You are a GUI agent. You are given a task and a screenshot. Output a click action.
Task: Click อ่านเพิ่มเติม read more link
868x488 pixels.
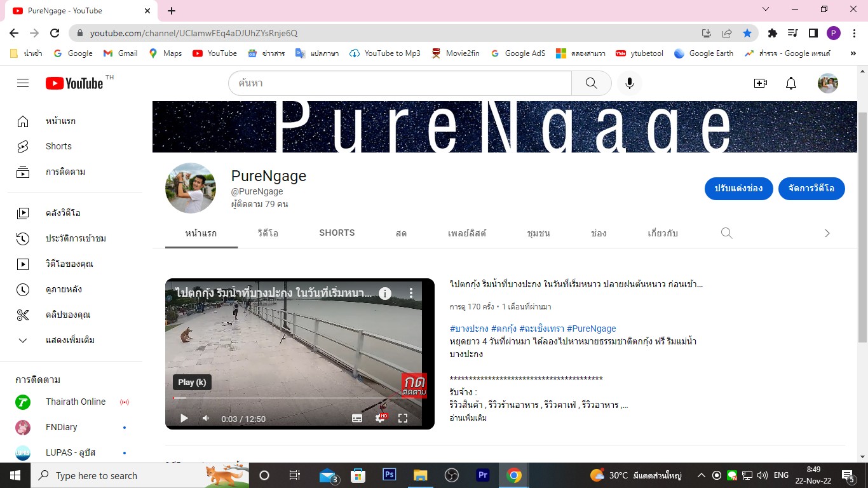pos(468,418)
